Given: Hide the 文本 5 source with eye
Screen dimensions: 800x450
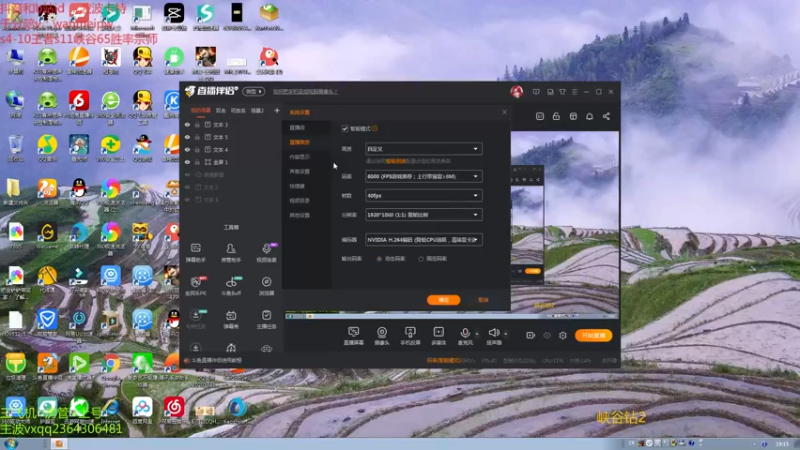Looking at the screenshot, I should (x=187, y=137).
